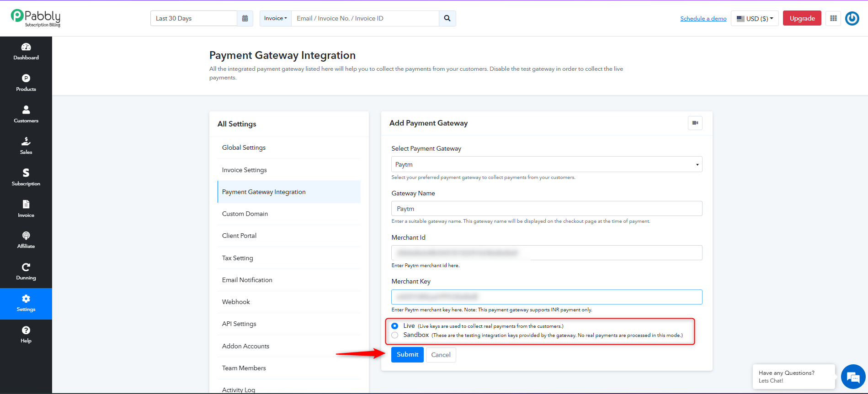
Task: Click the search magnifier icon
Action: click(447, 18)
